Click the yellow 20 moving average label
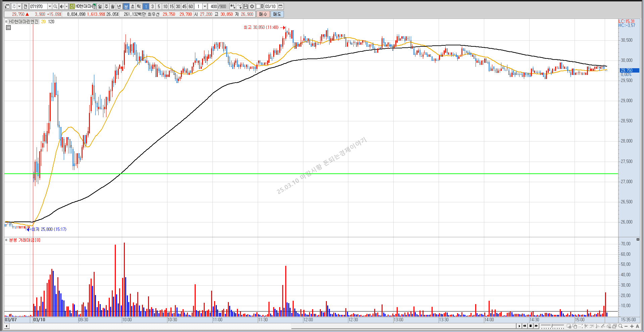Screen dimensions: 644x332 coord(43,22)
